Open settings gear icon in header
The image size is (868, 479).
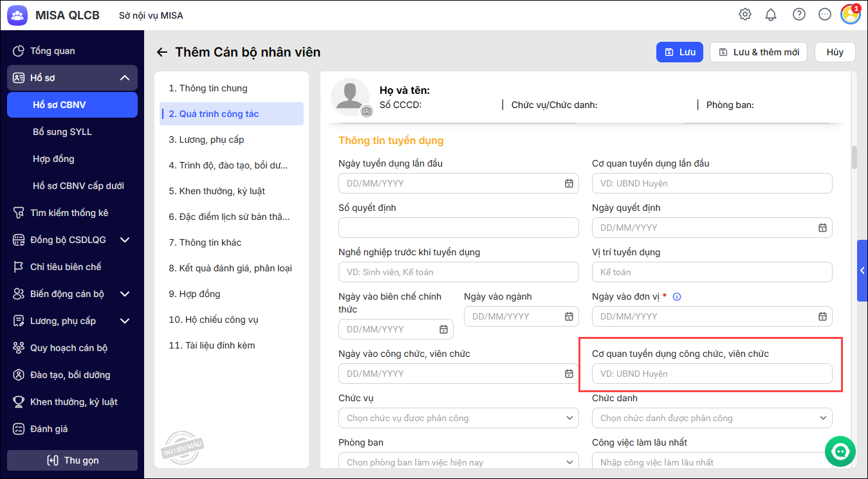[x=745, y=14]
